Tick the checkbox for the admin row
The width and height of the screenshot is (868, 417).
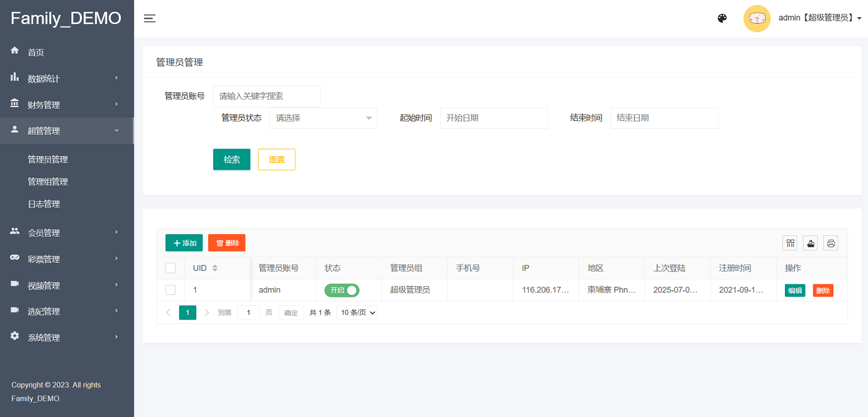[x=170, y=290]
